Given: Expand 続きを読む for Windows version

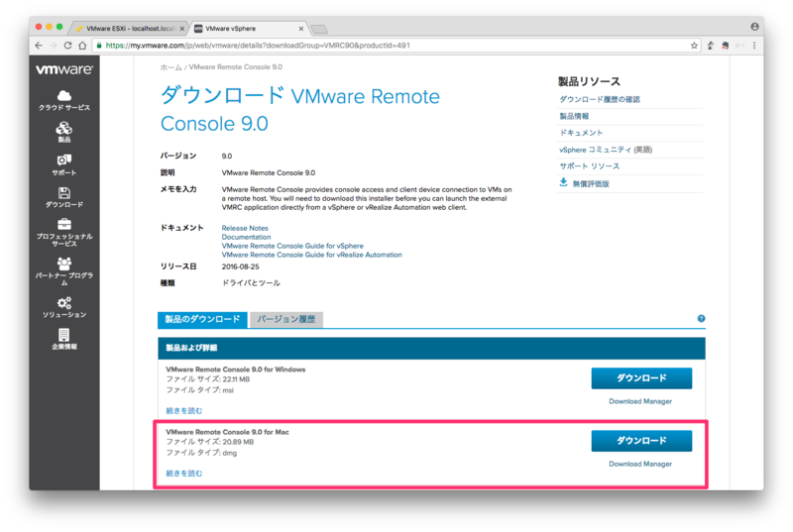Looking at the screenshot, I should (x=184, y=411).
